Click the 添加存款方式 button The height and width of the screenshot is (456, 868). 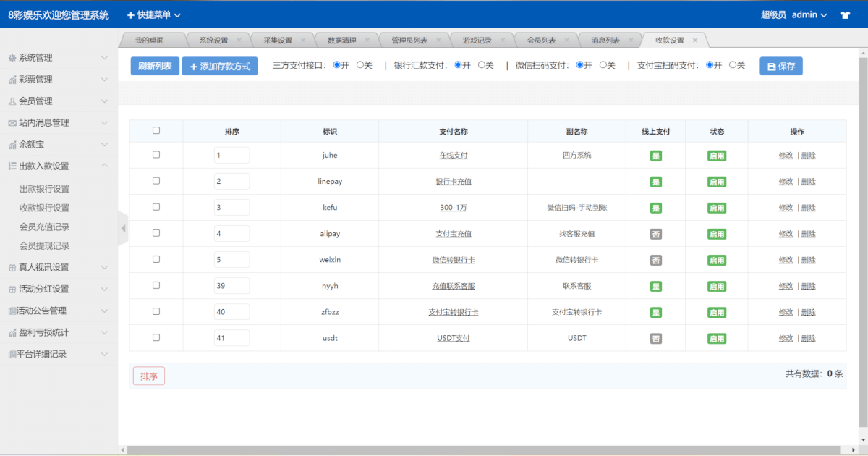[x=220, y=66]
